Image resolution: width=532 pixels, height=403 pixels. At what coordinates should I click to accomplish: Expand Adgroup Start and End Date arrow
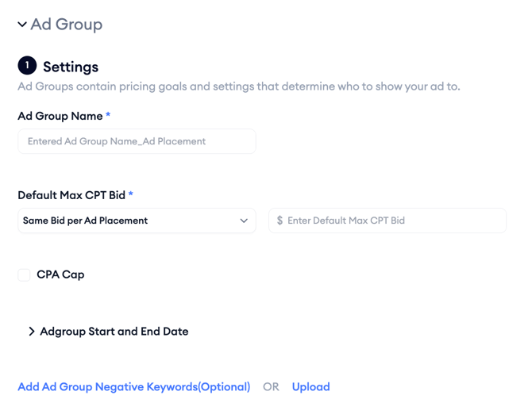tap(32, 332)
